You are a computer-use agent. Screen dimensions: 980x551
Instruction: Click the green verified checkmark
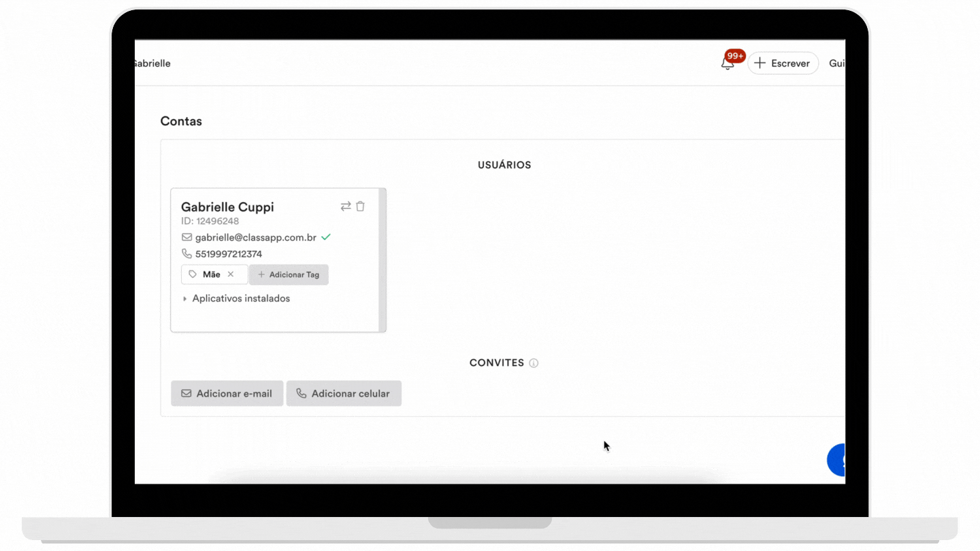click(326, 237)
